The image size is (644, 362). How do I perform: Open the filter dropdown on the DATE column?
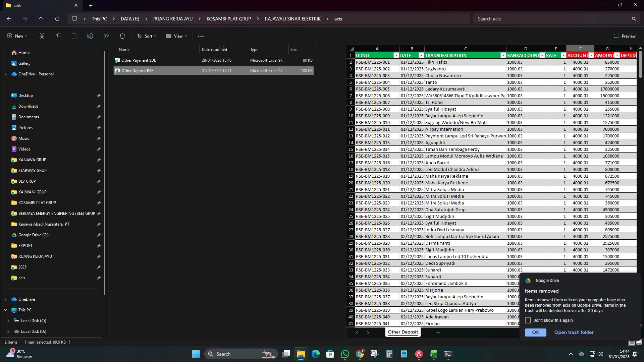point(421,55)
